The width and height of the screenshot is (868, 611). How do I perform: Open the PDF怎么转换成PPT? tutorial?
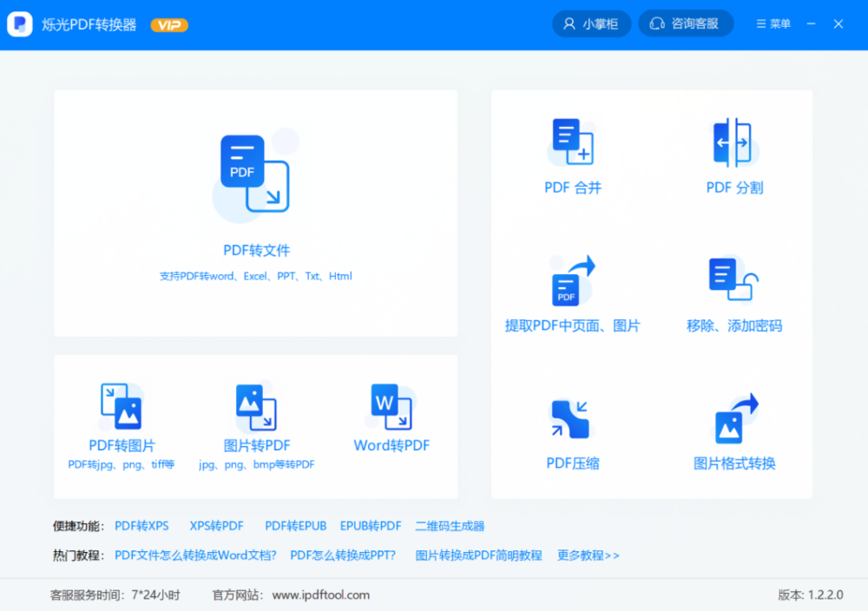[343, 555]
